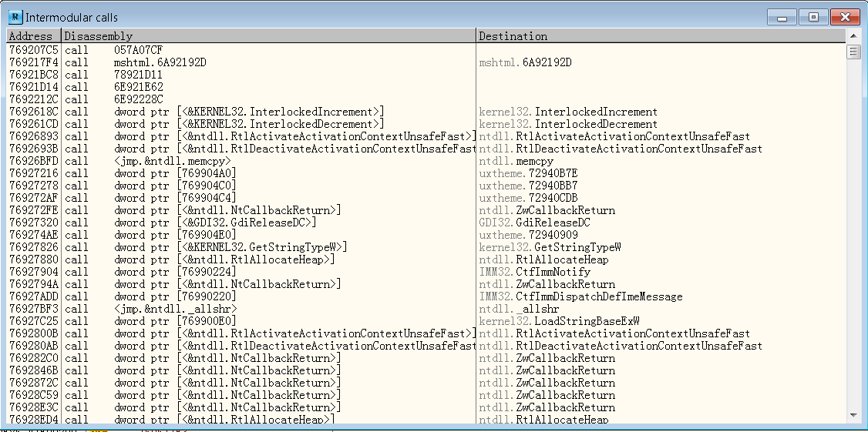Select destination uxtheme.72940909

point(528,235)
